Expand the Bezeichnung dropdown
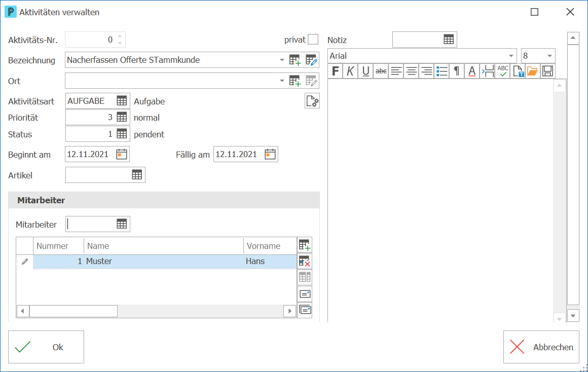The height and width of the screenshot is (372, 588). [x=282, y=60]
